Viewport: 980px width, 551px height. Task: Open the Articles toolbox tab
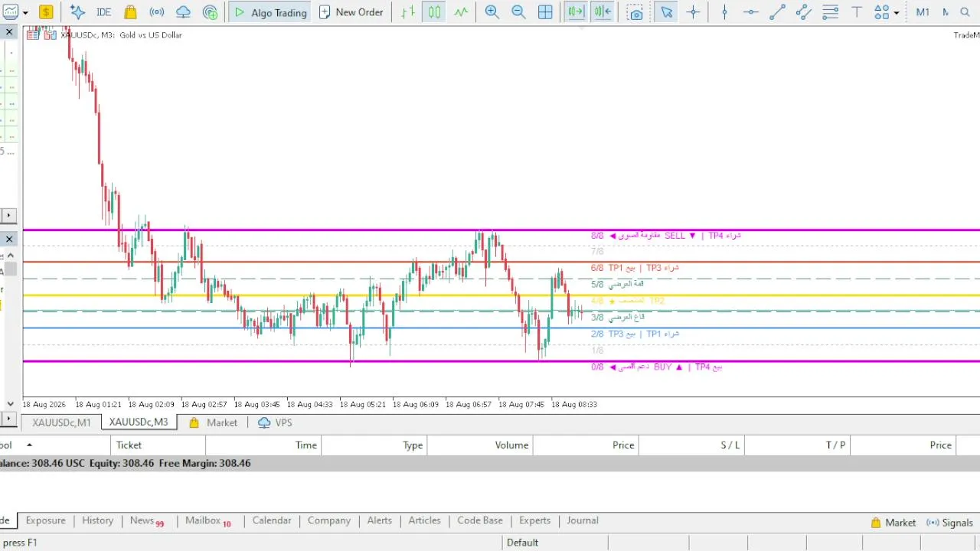425,520
